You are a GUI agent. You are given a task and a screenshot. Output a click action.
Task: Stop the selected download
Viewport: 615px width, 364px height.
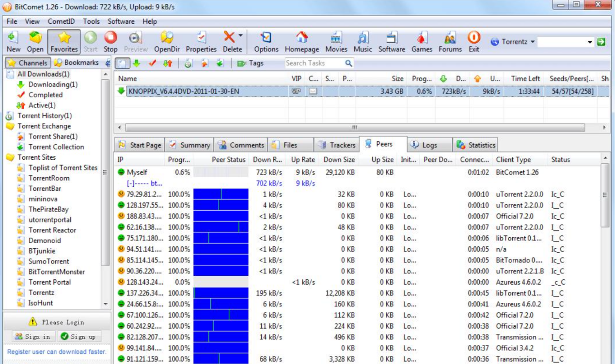click(110, 42)
